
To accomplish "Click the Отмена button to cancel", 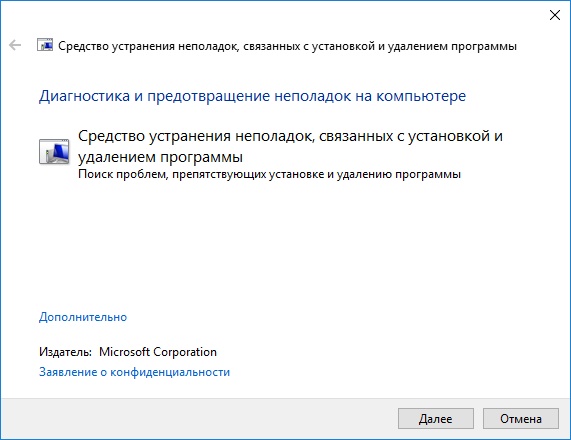I will click(x=521, y=419).
